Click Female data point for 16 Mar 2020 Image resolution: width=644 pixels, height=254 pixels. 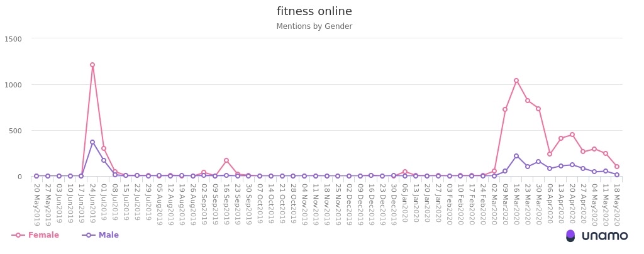(516, 80)
